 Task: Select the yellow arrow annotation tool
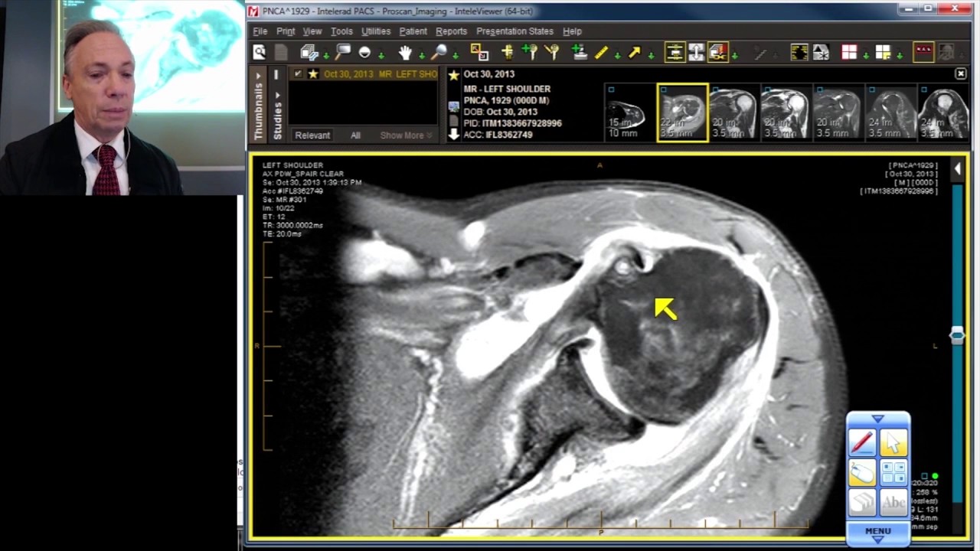(x=635, y=52)
